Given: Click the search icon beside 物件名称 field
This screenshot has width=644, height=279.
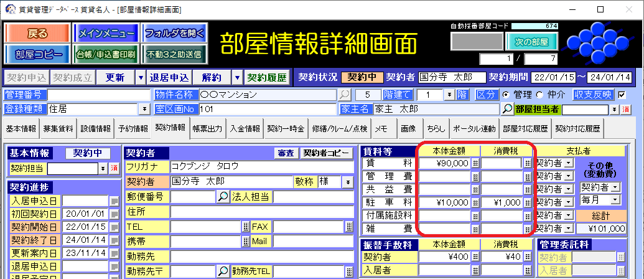Looking at the screenshot, I should (x=344, y=95).
